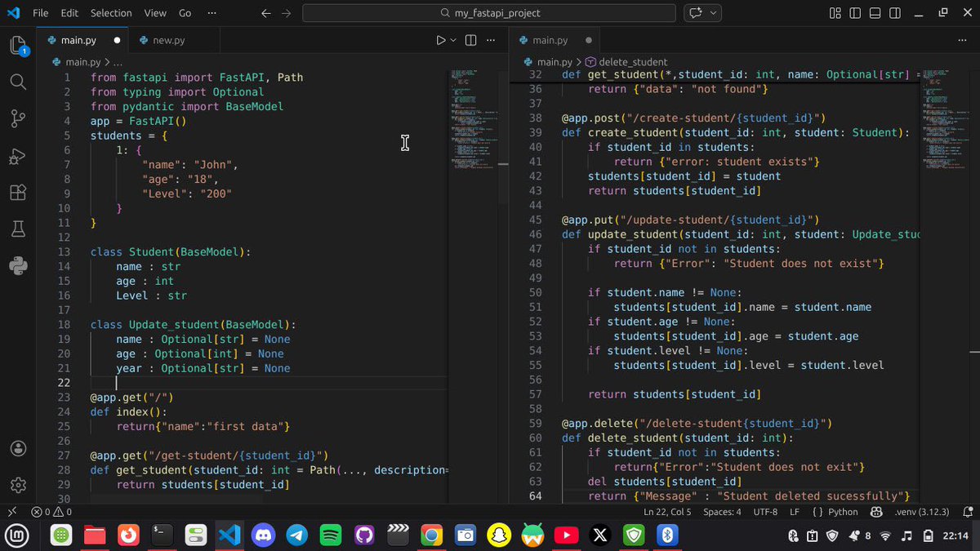Open the Selection menu
The height and width of the screenshot is (551, 980).
pyautogui.click(x=111, y=13)
